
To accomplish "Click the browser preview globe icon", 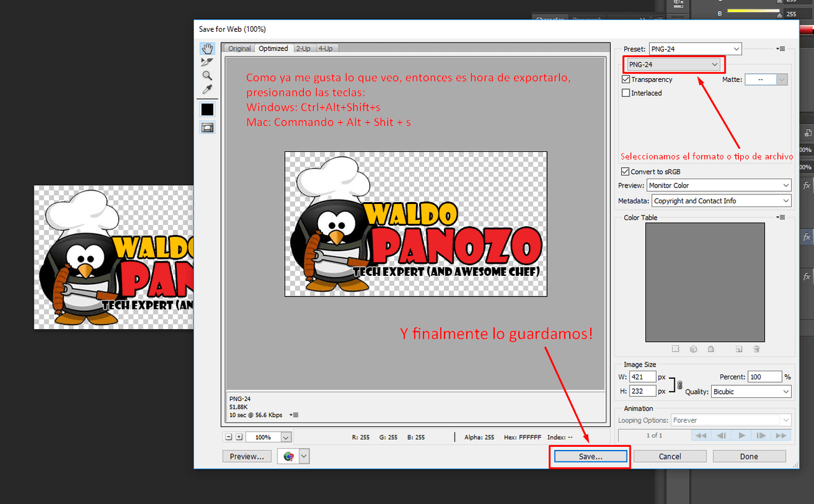I will (x=289, y=456).
